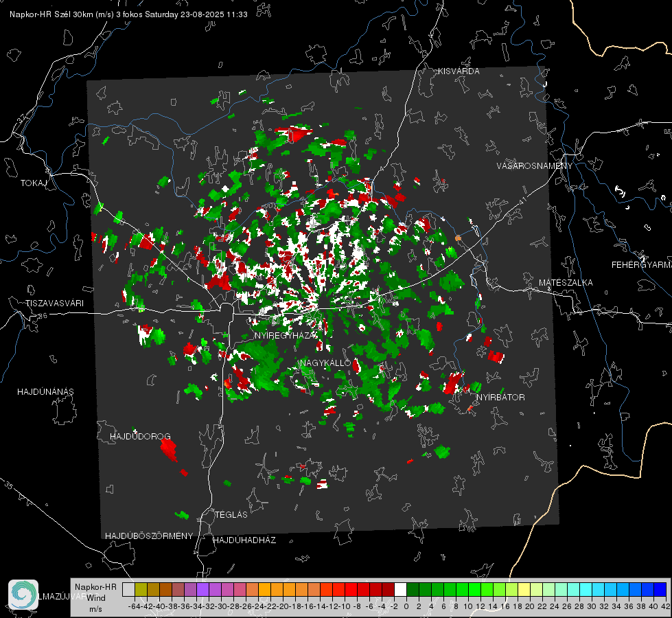This screenshot has width=672, height=618.
Task: Click the NYÍRBÁTOR label
Action: (500, 397)
